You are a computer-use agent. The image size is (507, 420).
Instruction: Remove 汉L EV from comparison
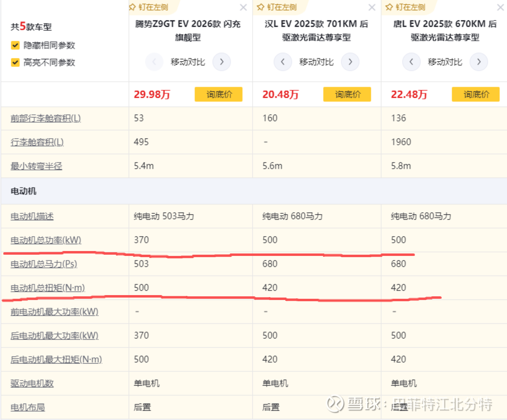click(372, 7)
